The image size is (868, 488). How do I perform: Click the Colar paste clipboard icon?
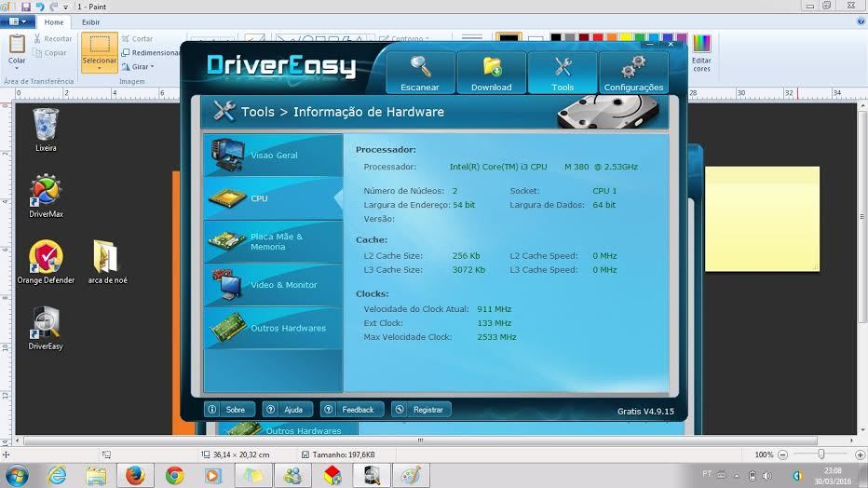(x=17, y=44)
